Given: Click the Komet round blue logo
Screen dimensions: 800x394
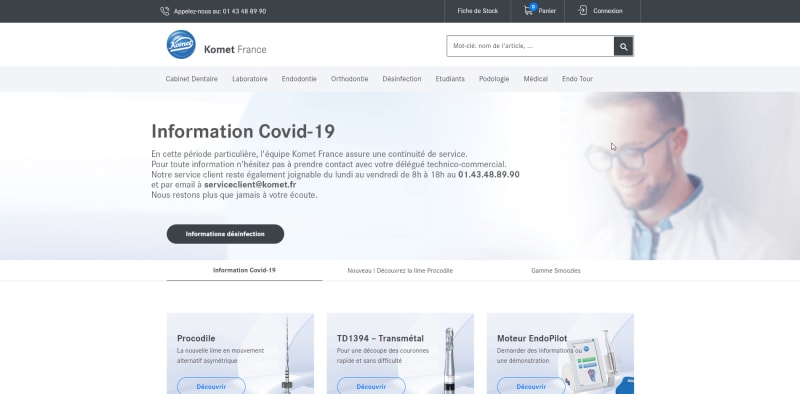Looking at the screenshot, I should coord(181,44).
